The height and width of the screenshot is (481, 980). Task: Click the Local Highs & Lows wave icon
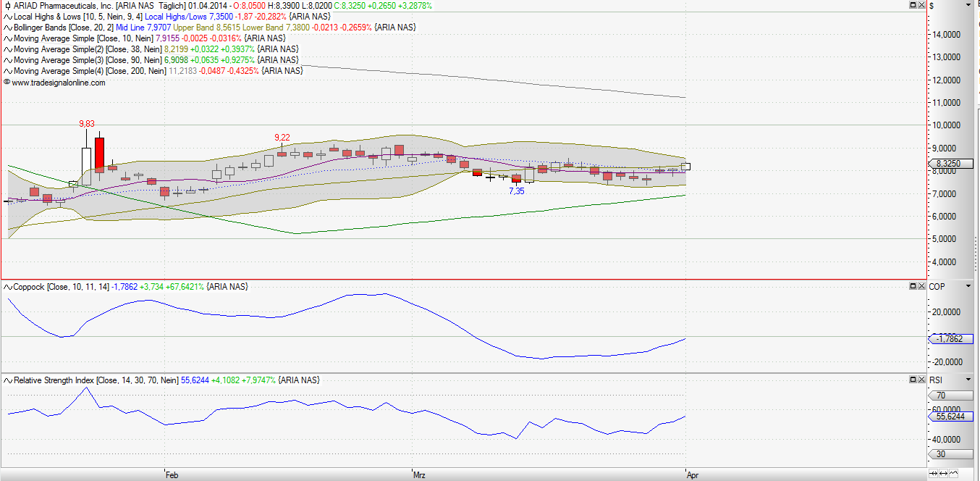pyautogui.click(x=7, y=16)
